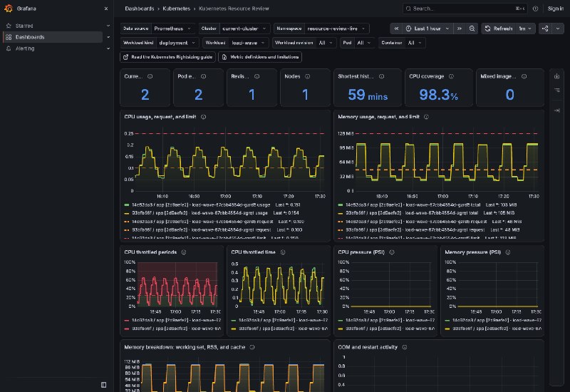Go to Kubernetes breadcrumb folder

[x=176, y=9]
